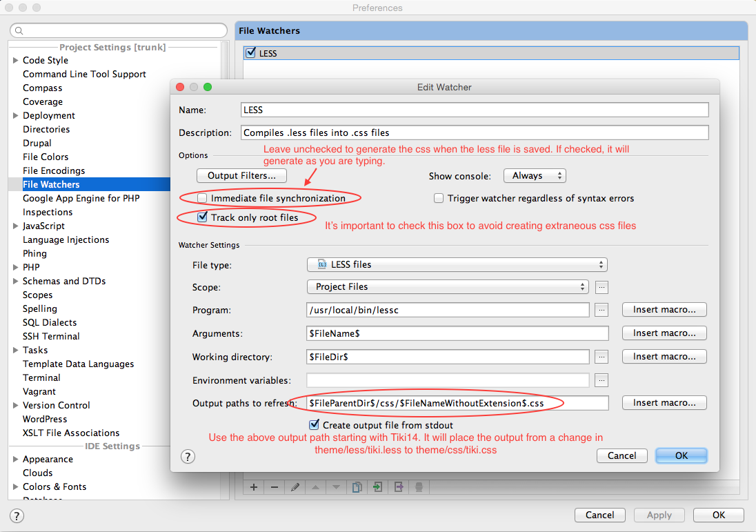Viewport: 756px width, 532px height.
Task: Click the Program path input field
Action: (x=448, y=310)
